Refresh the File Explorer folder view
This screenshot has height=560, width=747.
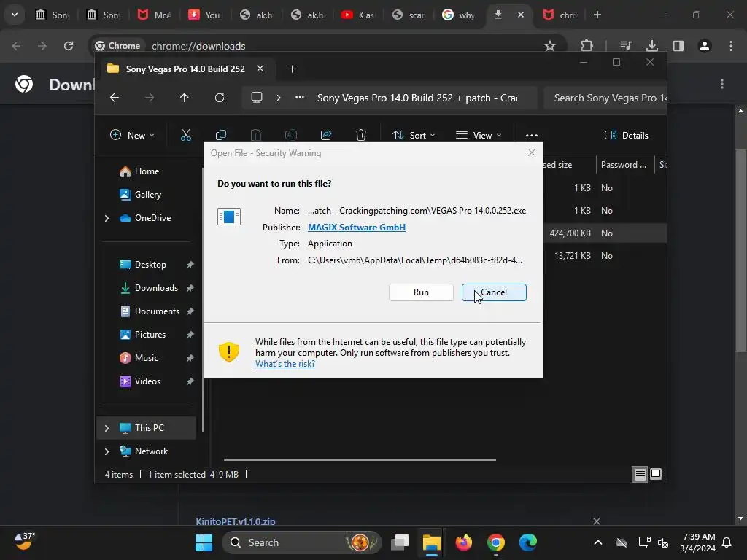[219, 98]
